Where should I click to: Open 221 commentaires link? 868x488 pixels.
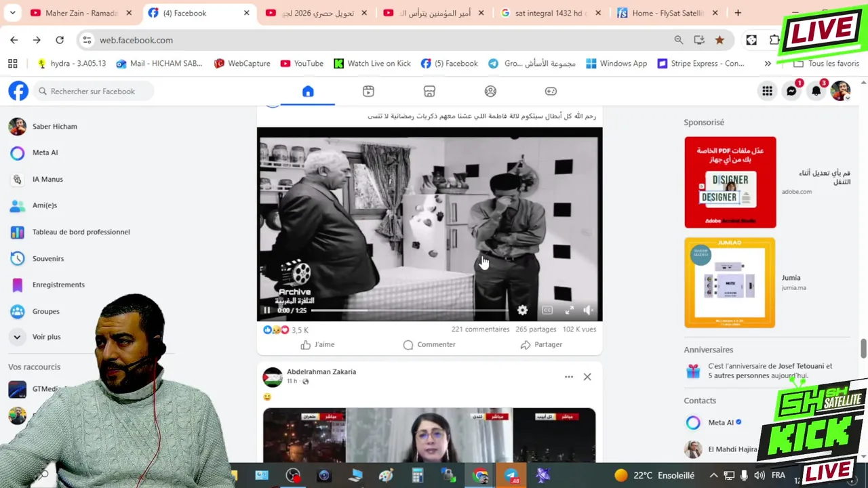480,329
